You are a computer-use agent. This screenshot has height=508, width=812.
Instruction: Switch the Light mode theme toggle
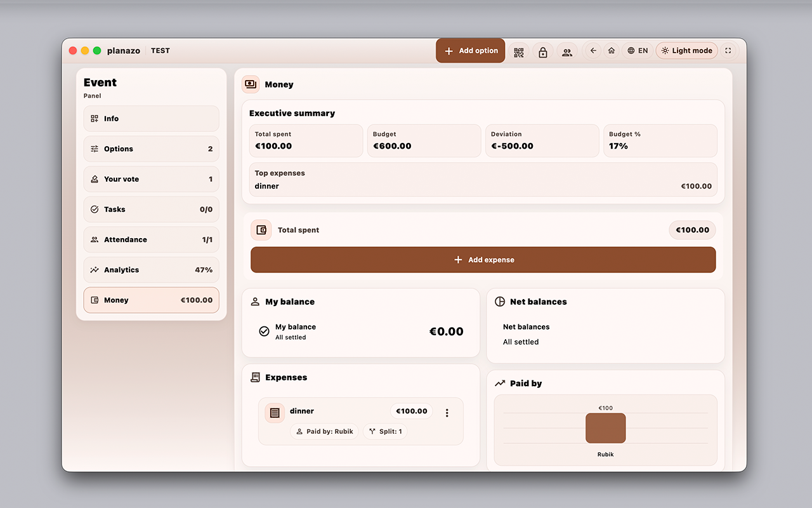(686, 51)
